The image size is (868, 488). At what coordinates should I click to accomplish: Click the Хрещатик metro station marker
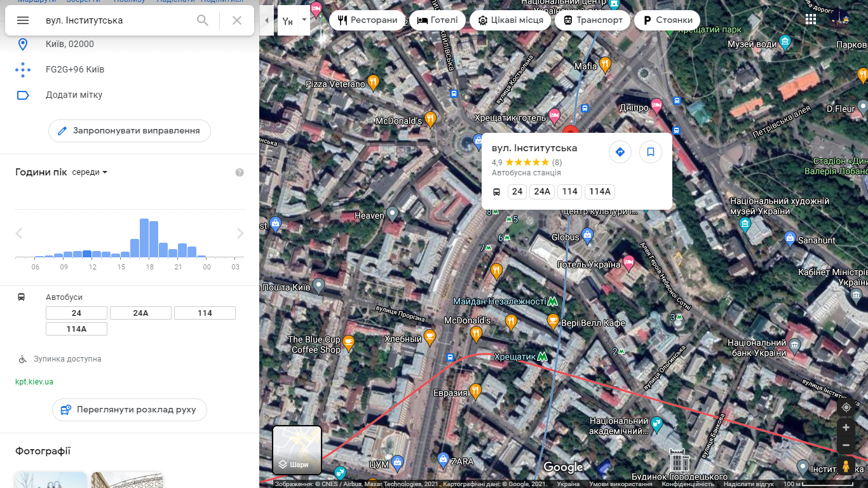(x=541, y=356)
